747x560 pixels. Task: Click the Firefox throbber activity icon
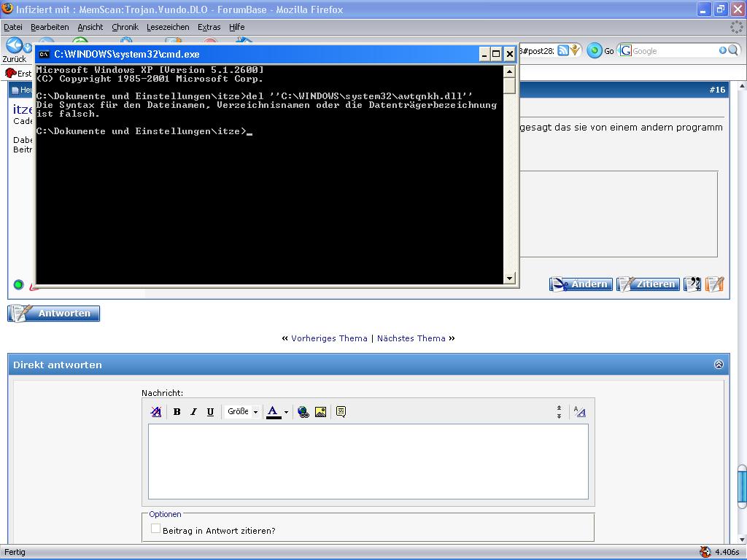pyautogui.click(x=737, y=27)
